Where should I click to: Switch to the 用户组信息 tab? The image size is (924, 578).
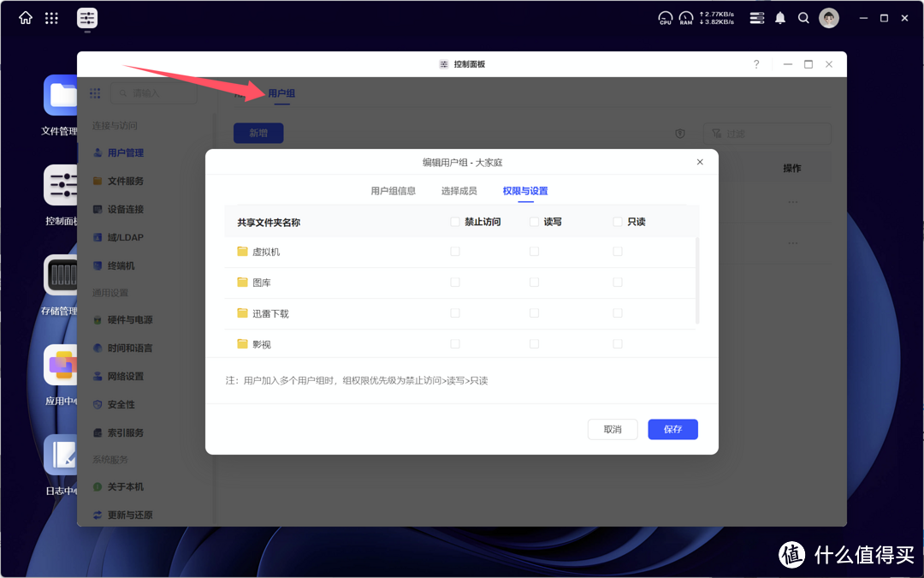point(393,191)
